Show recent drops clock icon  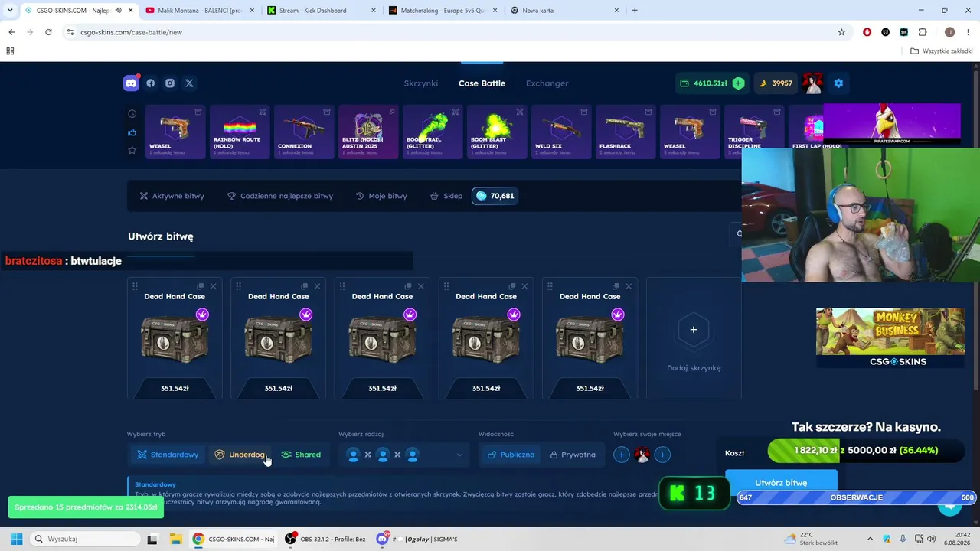coord(132,114)
